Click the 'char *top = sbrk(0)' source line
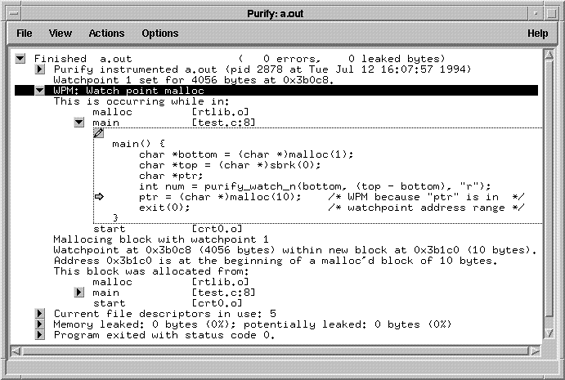This screenshot has width=565, height=380. point(230,165)
